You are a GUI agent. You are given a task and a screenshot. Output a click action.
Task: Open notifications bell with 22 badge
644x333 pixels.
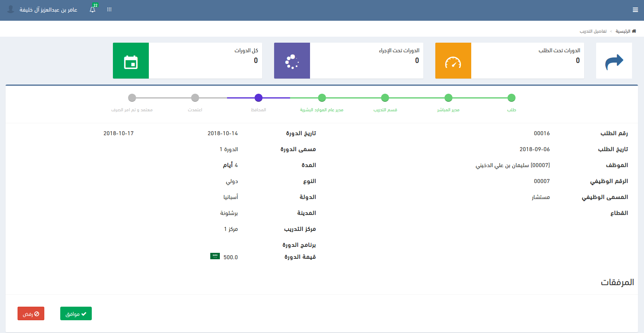pos(93,10)
